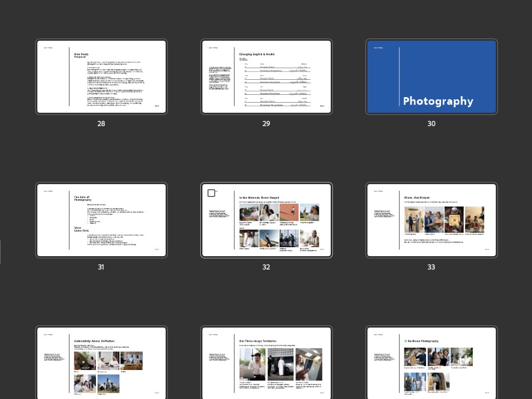Select page 33 thumbnail 'Warm, Not Distant'
Image resolution: width=532 pixels, height=399 pixels.
pyautogui.click(x=432, y=220)
